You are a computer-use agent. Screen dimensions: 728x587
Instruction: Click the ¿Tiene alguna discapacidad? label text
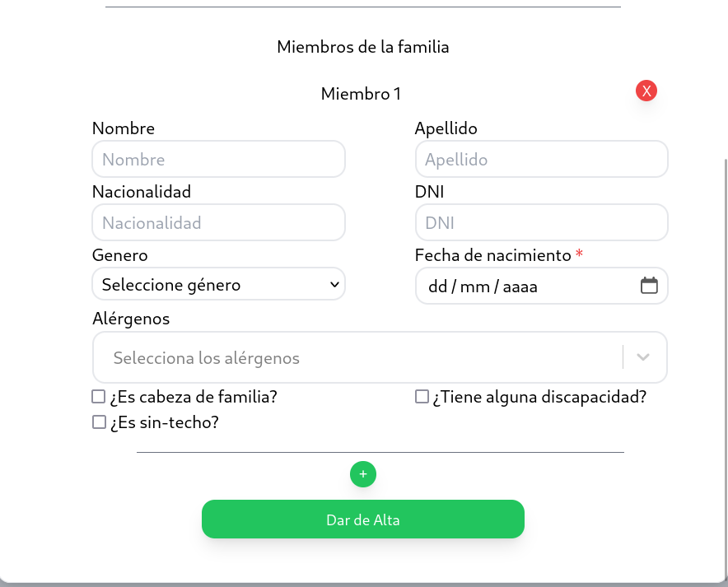pyautogui.click(x=539, y=397)
